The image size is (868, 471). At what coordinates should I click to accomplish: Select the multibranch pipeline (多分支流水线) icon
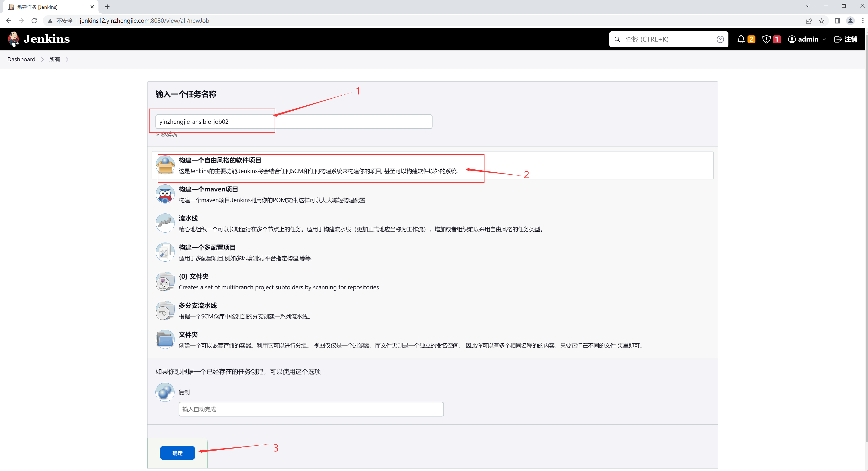pos(165,310)
